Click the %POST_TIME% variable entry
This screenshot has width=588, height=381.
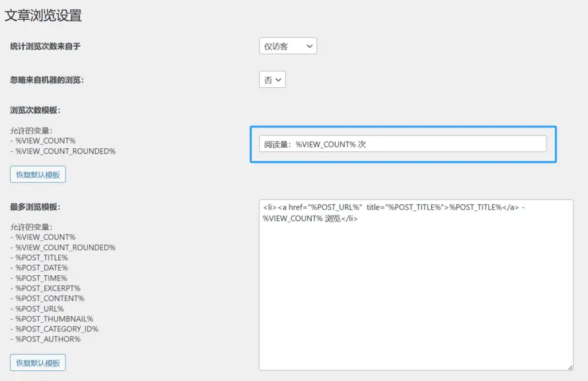[x=42, y=278]
